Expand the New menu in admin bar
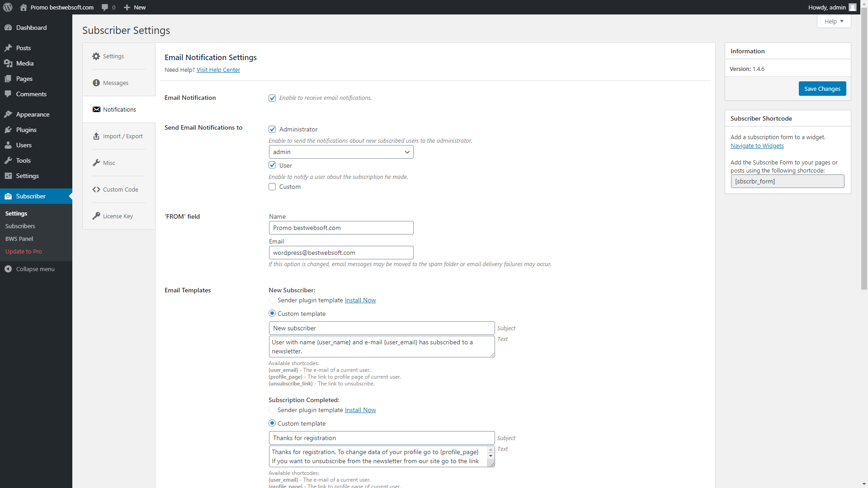This screenshot has width=868, height=488. tap(135, 7)
